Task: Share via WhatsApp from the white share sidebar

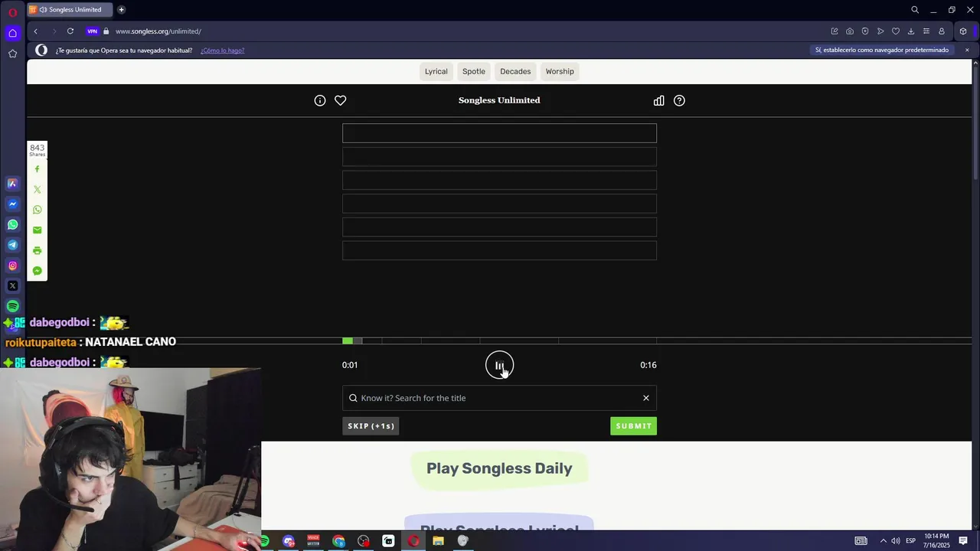Action: tap(37, 210)
